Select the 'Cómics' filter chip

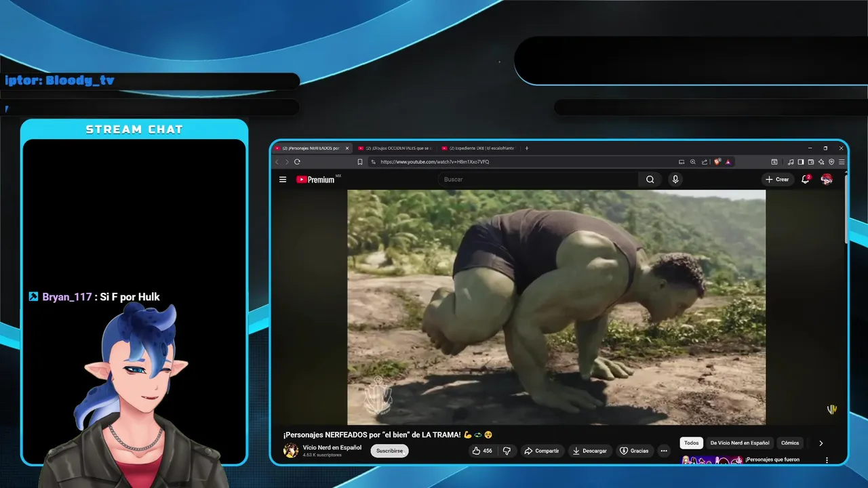[x=790, y=443]
